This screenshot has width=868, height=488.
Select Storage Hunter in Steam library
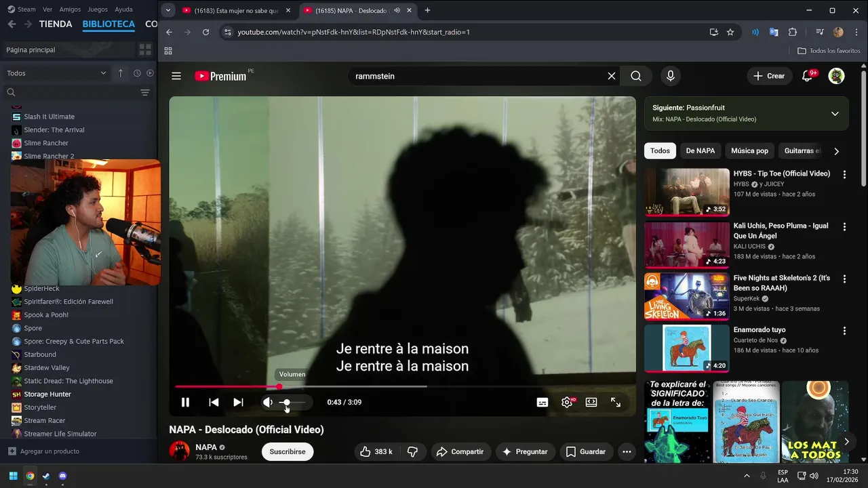pos(47,394)
